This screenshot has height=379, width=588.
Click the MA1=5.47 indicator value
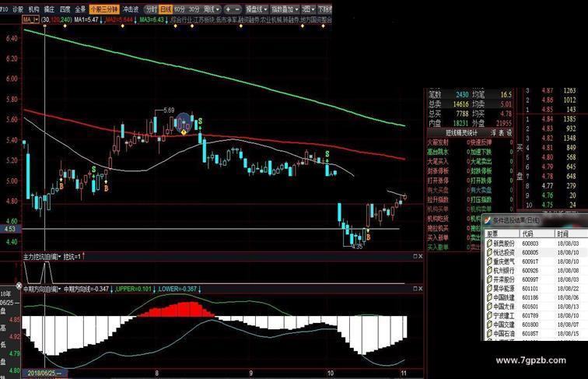(86, 19)
